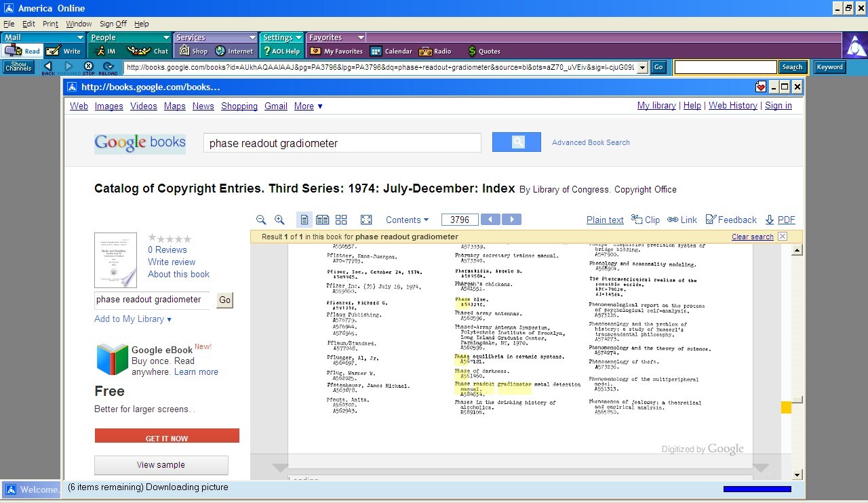Screen dimensions: 868x503
Task: Open the Calendar icon
Action: pos(391,51)
